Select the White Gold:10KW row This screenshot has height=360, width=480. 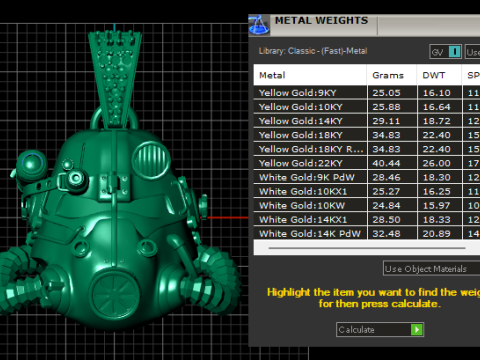(x=367, y=205)
